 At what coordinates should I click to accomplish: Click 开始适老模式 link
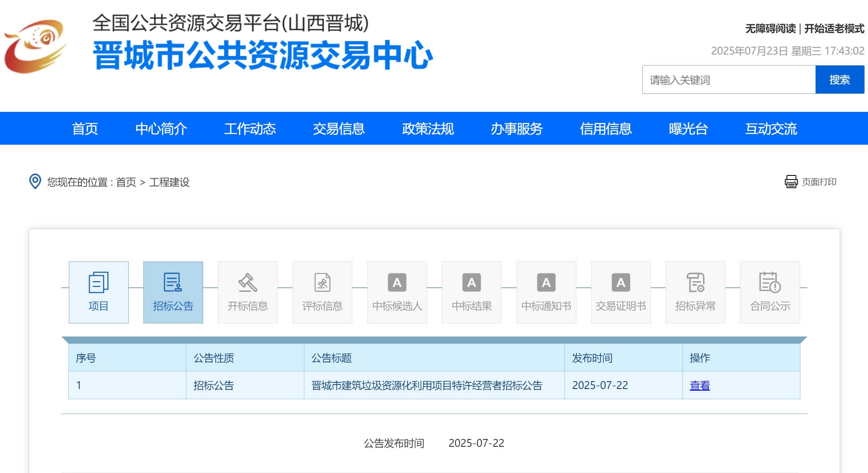tap(834, 29)
